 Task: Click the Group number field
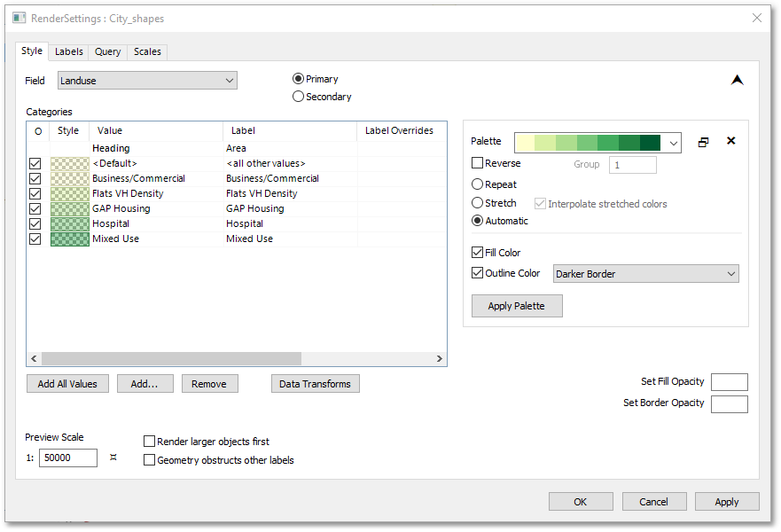[633, 165]
